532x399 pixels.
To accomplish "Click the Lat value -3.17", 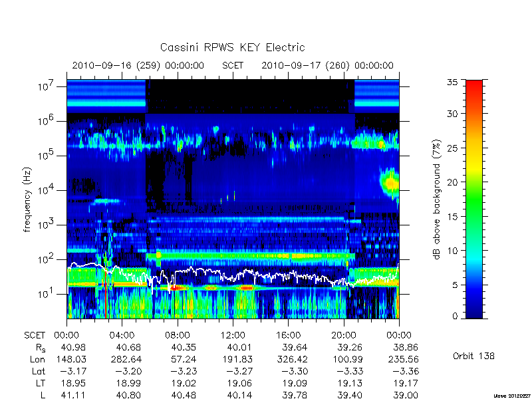I will coord(72,371).
